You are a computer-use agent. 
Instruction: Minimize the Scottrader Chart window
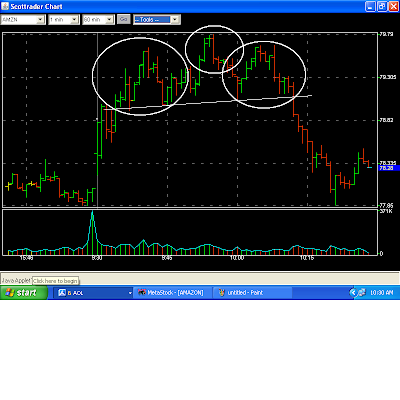[x=370, y=6]
